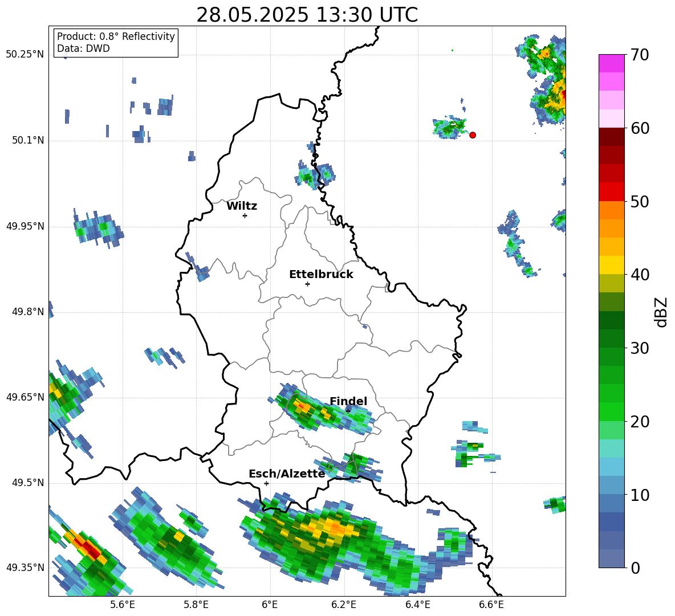The image size is (675, 616).
Task: Click the 49.8°N latitude label
Action: [x=28, y=312]
